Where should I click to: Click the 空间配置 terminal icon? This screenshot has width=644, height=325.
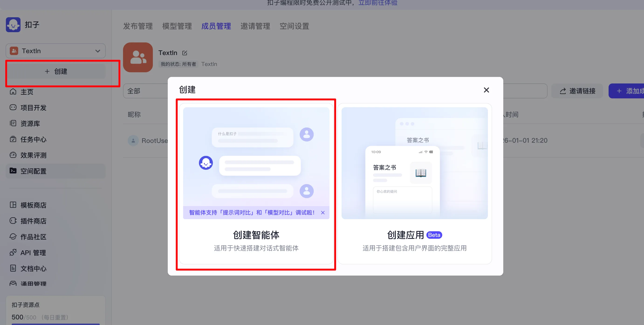13,171
